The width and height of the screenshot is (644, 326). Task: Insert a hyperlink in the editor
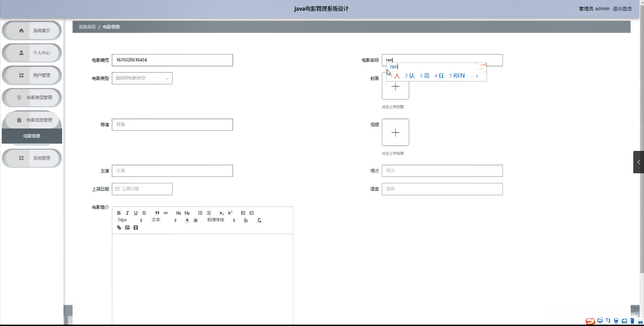(119, 227)
